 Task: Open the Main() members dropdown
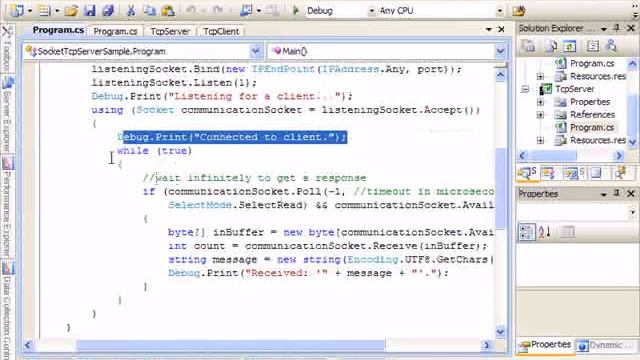[500, 51]
